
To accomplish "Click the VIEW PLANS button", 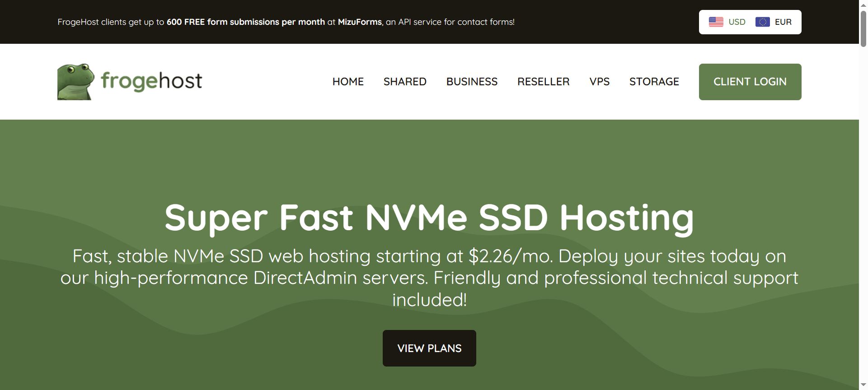I will point(429,348).
